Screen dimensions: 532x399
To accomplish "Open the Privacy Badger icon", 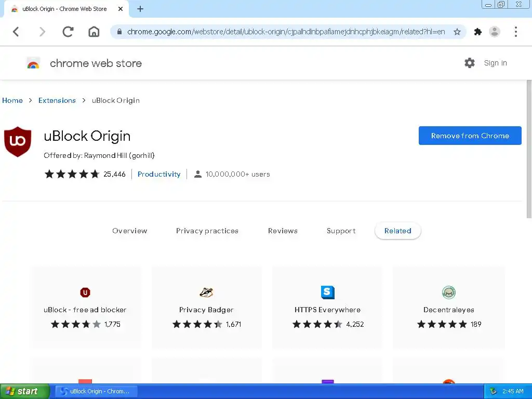I will coord(206,292).
